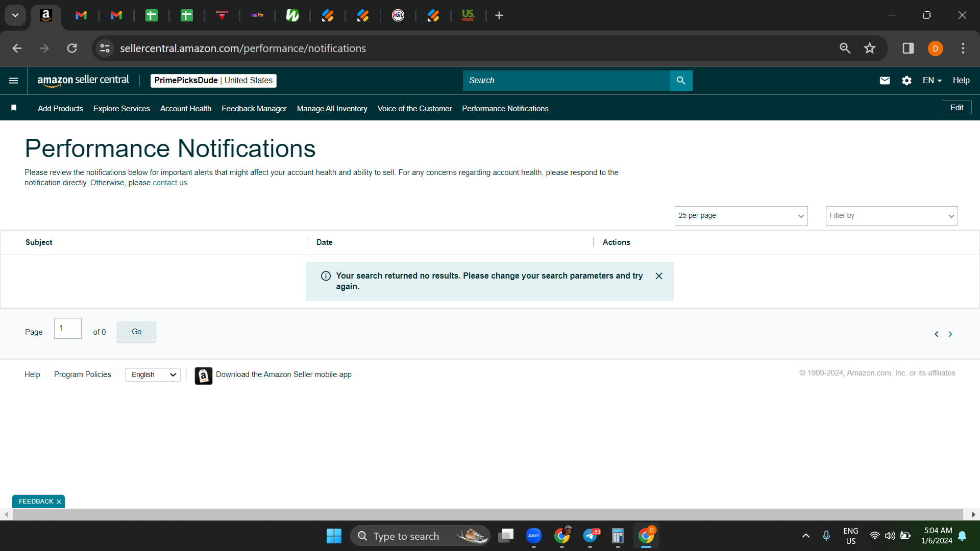Open Chrome three-dot menu

point(963,48)
